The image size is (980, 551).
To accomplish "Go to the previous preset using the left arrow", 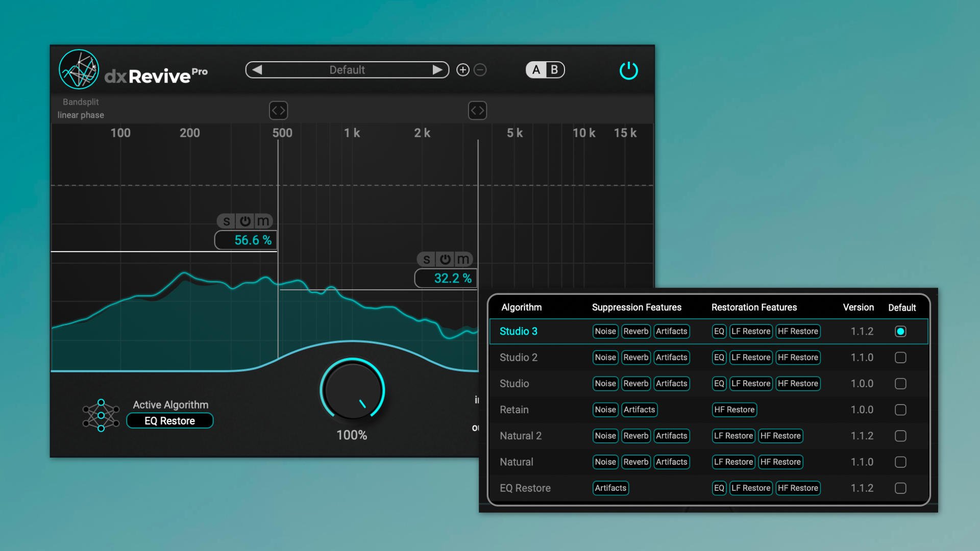I will click(257, 70).
